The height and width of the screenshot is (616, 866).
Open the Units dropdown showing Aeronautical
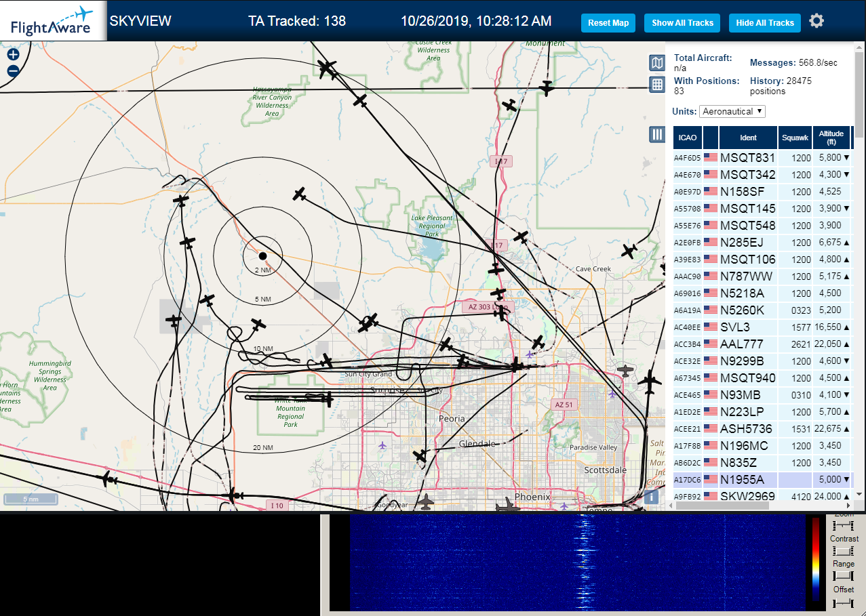tap(732, 111)
